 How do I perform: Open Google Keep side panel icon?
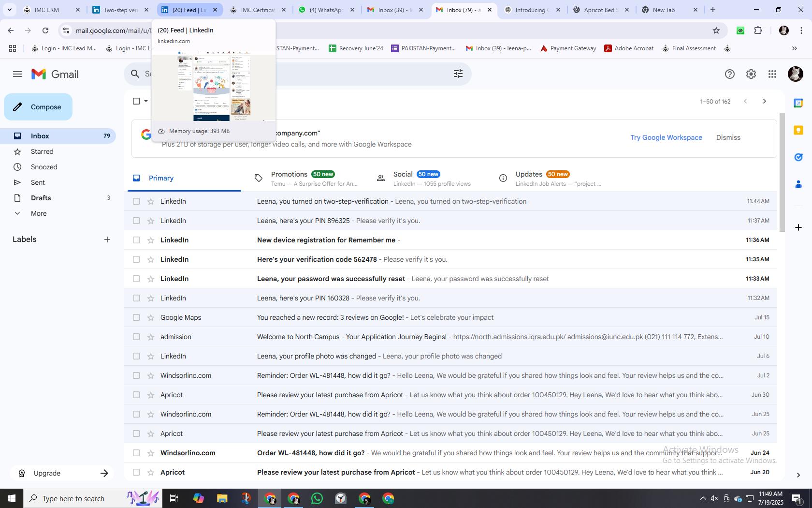[798, 130]
